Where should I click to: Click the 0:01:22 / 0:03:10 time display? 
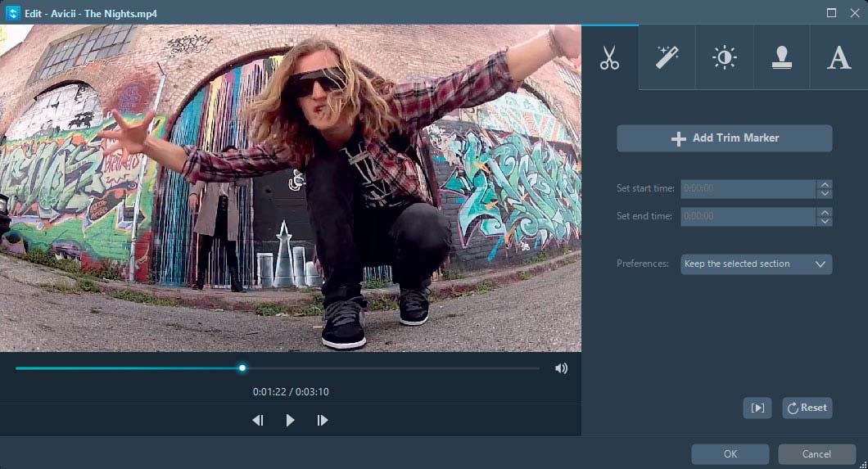point(291,391)
